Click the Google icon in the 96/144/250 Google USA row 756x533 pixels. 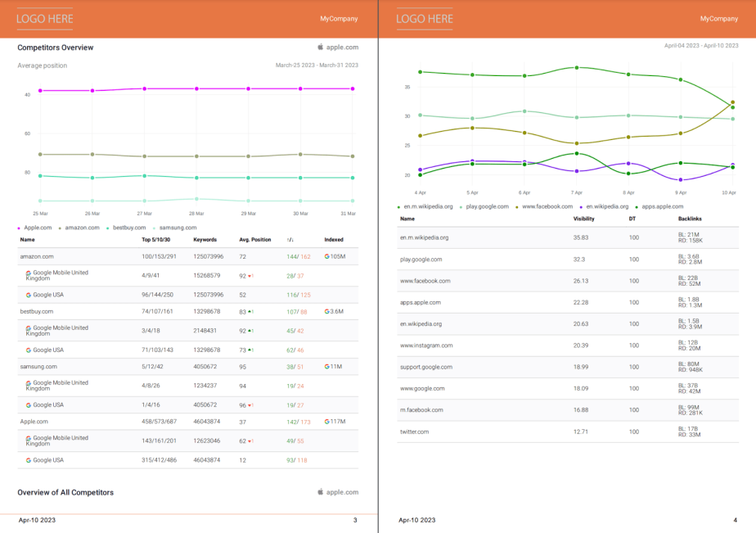pyautogui.click(x=29, y=295)
